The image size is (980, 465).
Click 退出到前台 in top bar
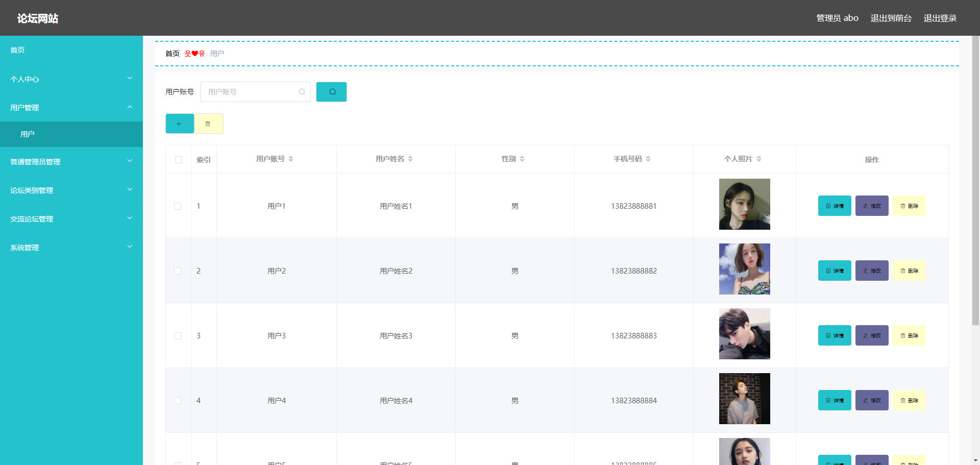[891, 18]
